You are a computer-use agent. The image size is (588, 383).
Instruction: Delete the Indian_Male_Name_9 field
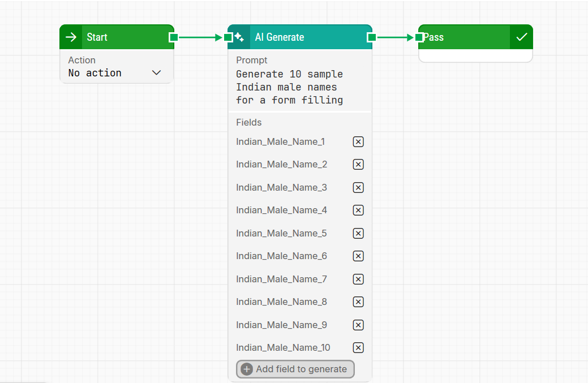pyautogui.click(x=358, y=325)
